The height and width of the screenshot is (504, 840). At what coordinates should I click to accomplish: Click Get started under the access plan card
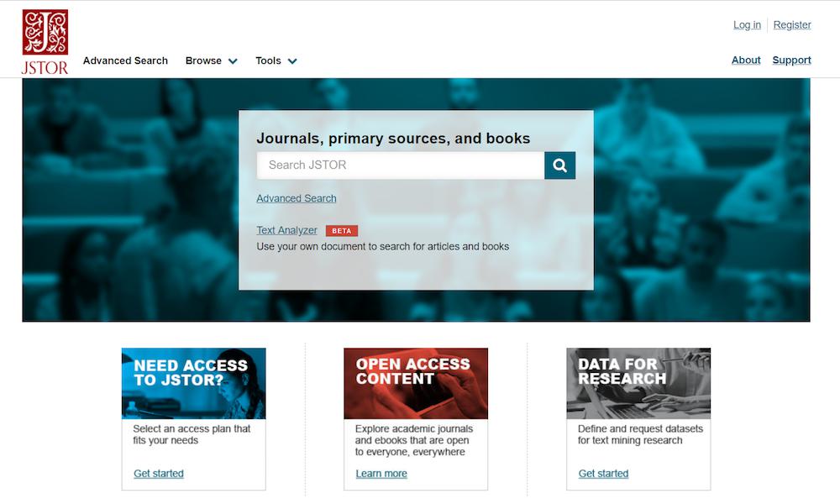tap(160, 473)
